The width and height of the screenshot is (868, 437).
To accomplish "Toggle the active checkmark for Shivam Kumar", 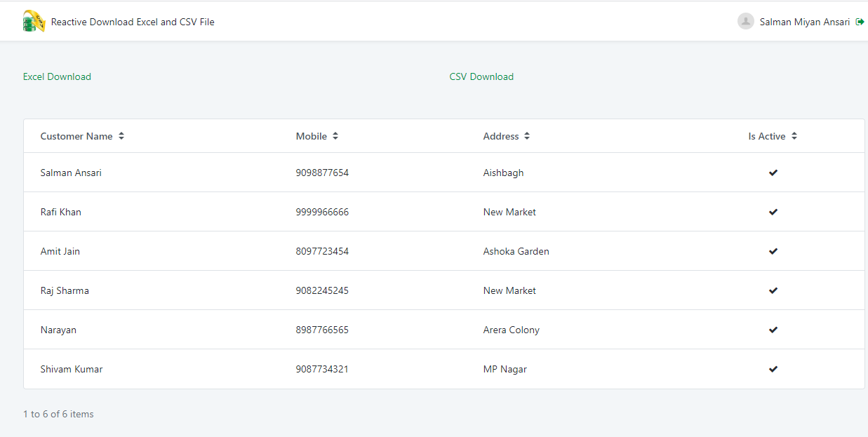I will (x=773, y=369).
